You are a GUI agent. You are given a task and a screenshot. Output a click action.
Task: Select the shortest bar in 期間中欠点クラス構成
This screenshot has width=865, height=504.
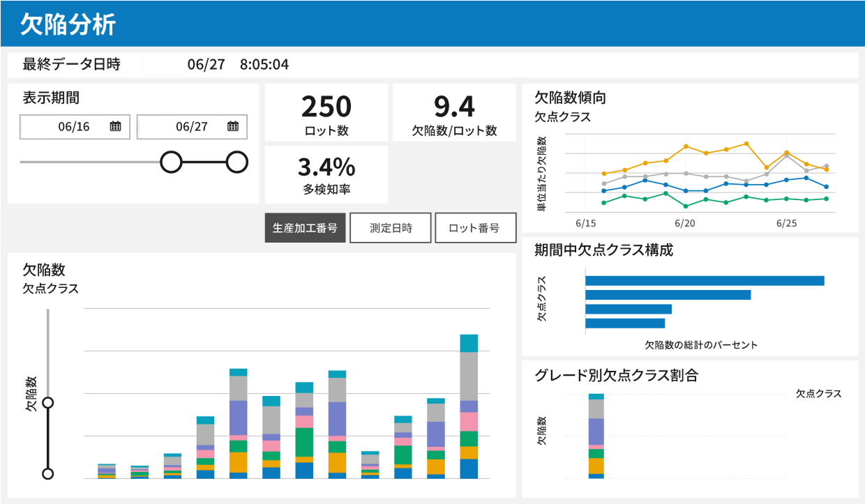[x=625, y=323]
